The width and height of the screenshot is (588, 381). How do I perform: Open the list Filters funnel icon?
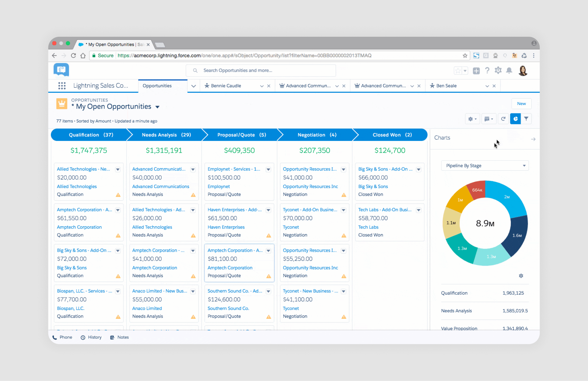[526, 119]
